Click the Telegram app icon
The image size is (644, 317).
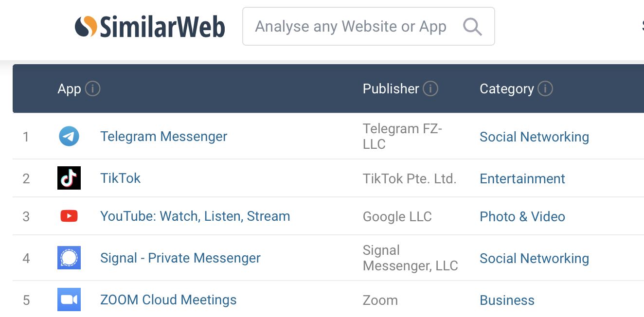(69, 137)
